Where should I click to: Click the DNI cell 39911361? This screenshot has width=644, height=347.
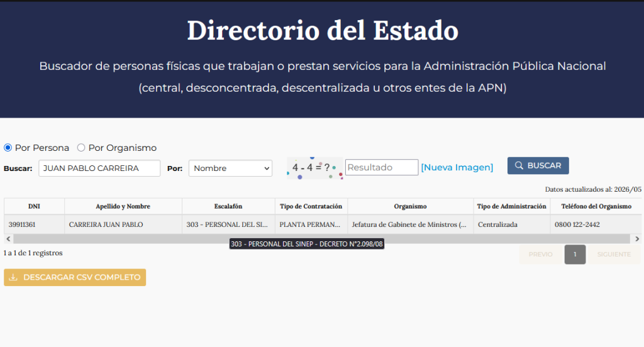tap(34, 224)
